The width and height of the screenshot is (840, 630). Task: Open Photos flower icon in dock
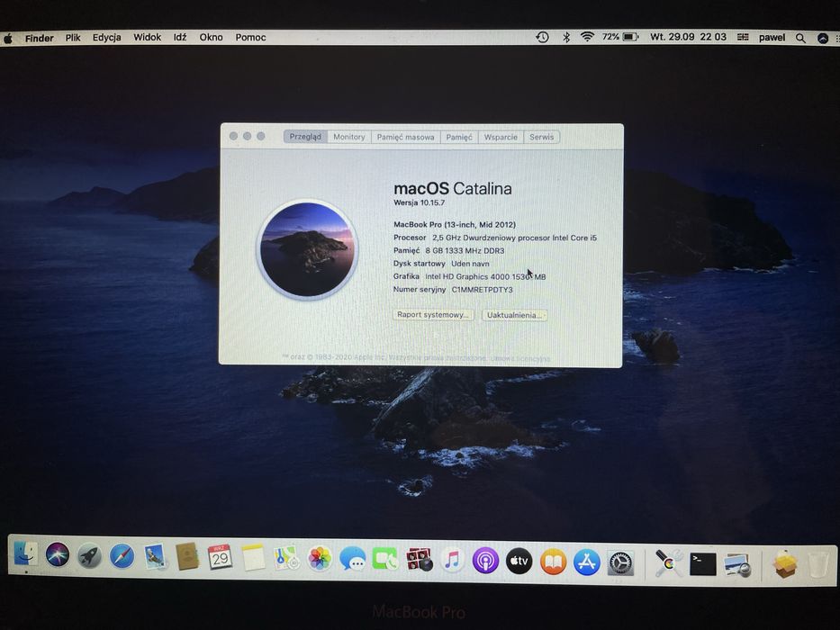click(x=320, y=559)
